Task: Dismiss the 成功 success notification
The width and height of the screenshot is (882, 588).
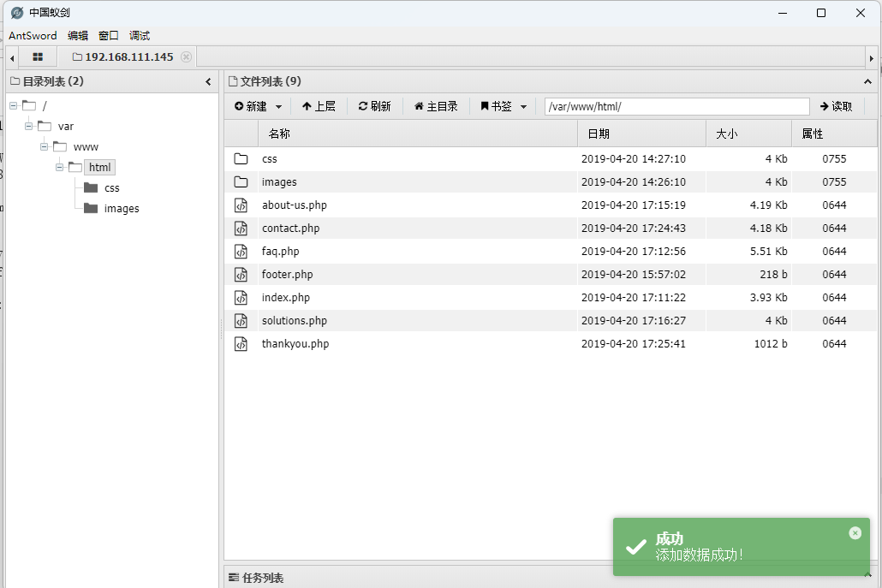Action: coord(855,533)
